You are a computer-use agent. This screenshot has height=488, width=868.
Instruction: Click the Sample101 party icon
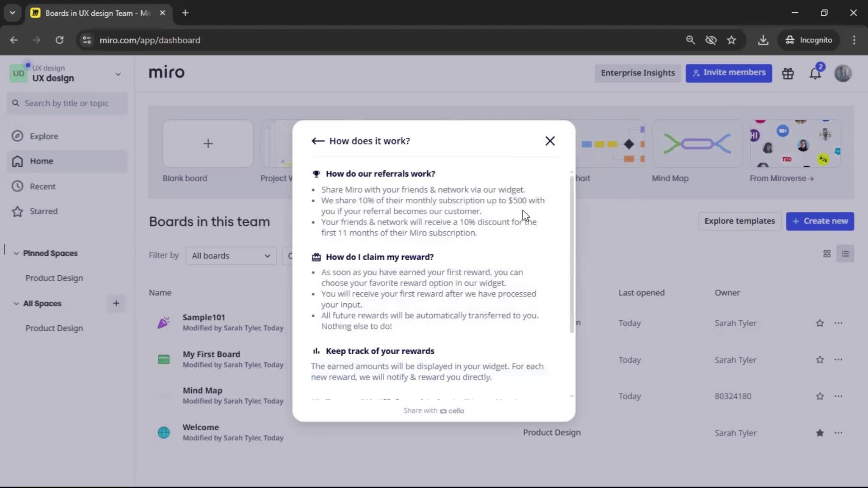coord(164,323)
